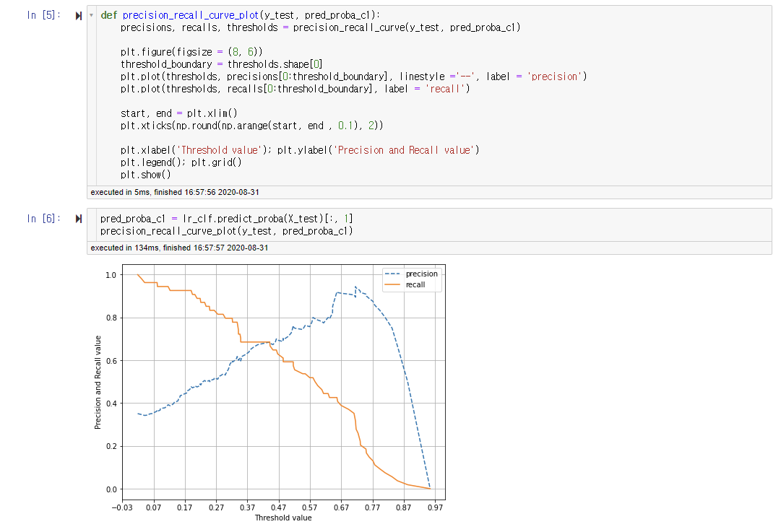The width and height of the screenshot is (781, 532).
Task: Select the In [6] prompt label
Action: 44,219
